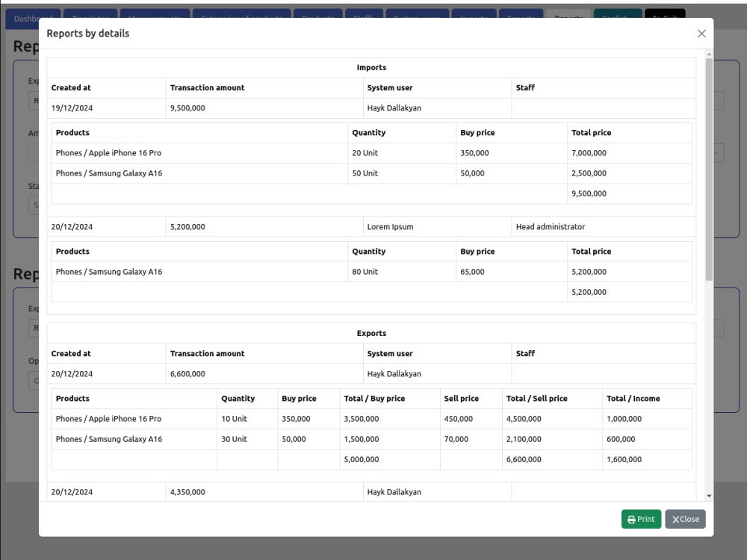Click scrollbar down arrow in dialog
Screen dimensions: 747x560
click(x=709, y=497)
